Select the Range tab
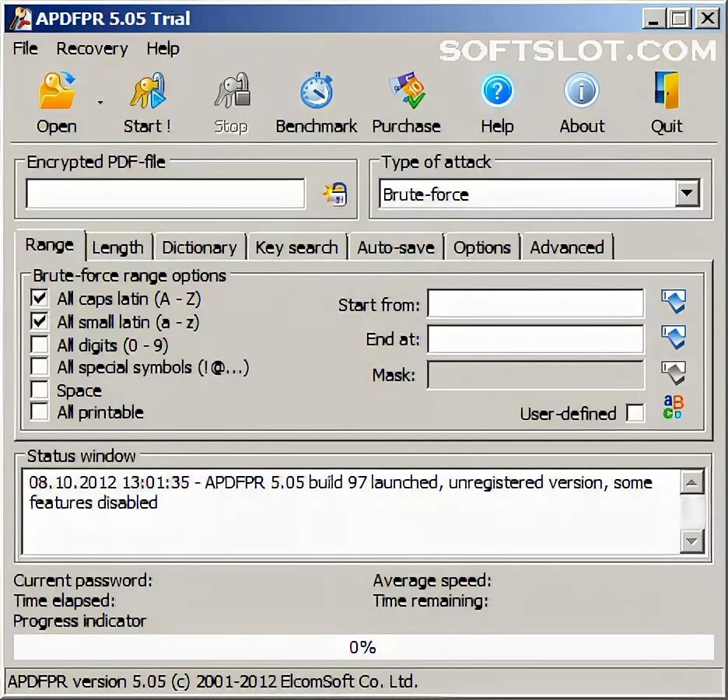Viewport: 728px width, 700px height. [x=50, y=245]
